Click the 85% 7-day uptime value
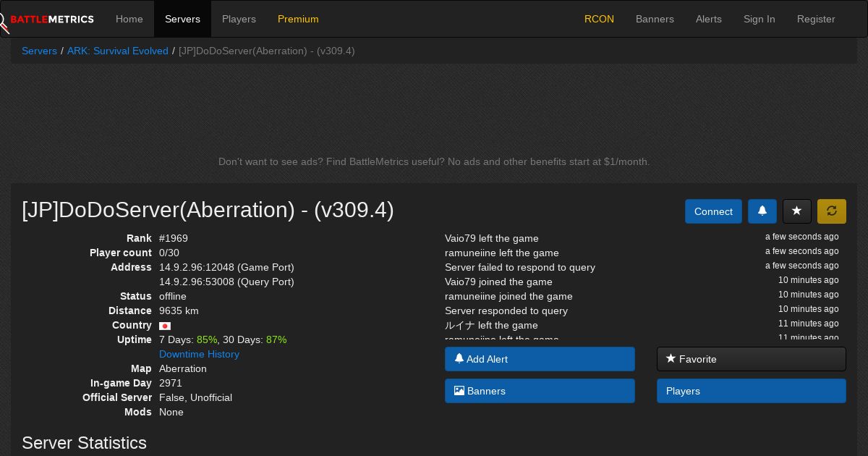Image resolution: width=868 pixels, height=456 pixels. pos(207,339)
